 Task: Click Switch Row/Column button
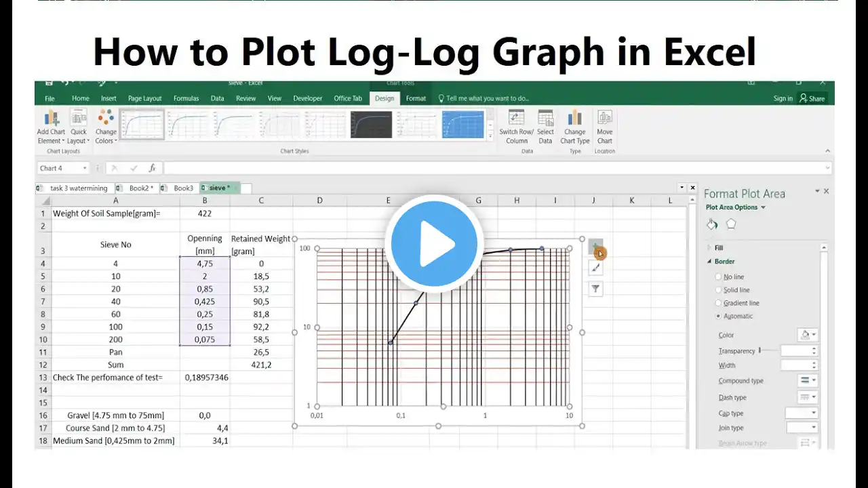[x=517, y=127]
